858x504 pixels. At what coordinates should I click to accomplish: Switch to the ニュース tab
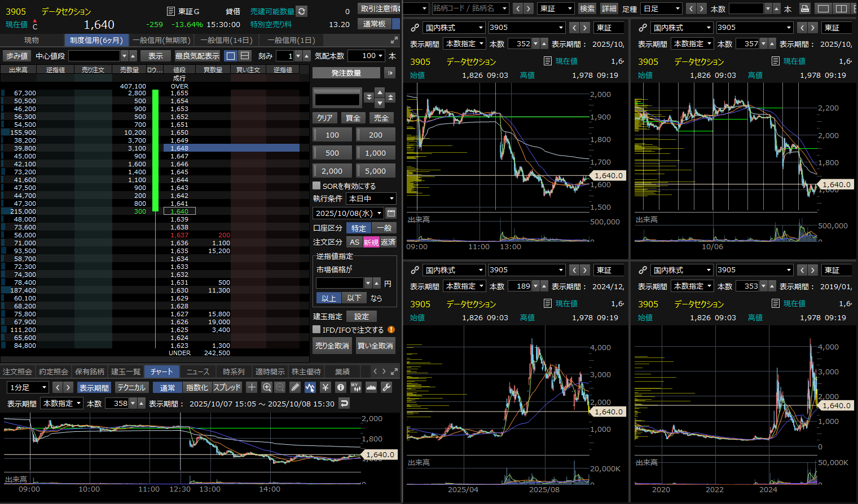198,372
